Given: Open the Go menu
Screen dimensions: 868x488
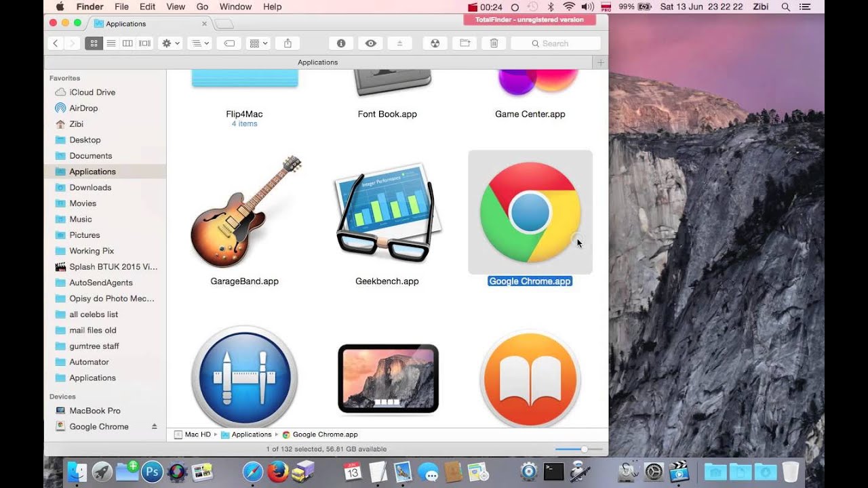Looking at the screenshot, I should 202,7.
